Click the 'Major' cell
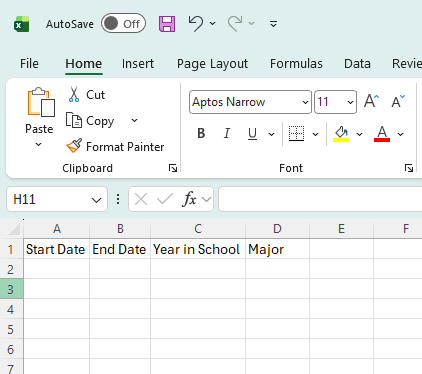The height and width of the screenshot is (374, 422). point(277,249)
